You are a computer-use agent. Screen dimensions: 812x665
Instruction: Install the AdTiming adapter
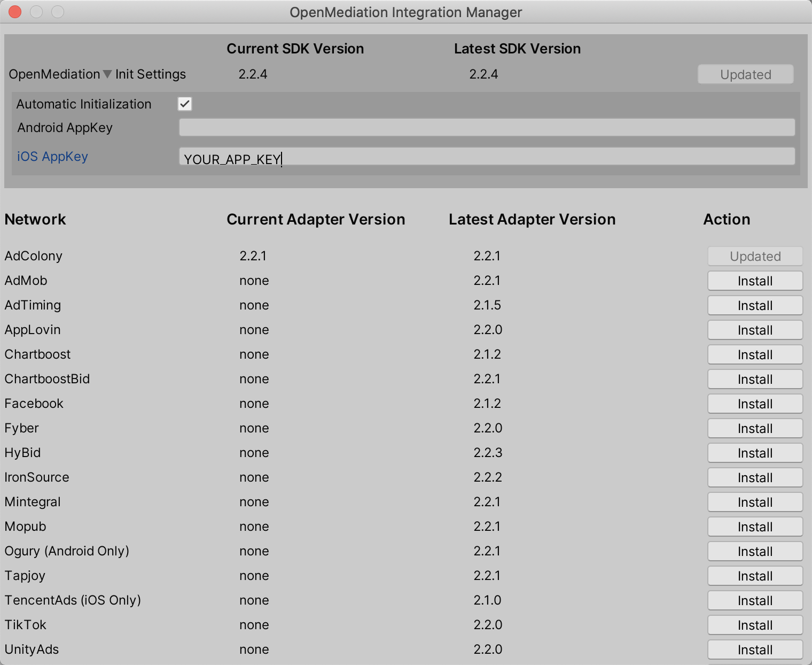(x=755, y=305)
